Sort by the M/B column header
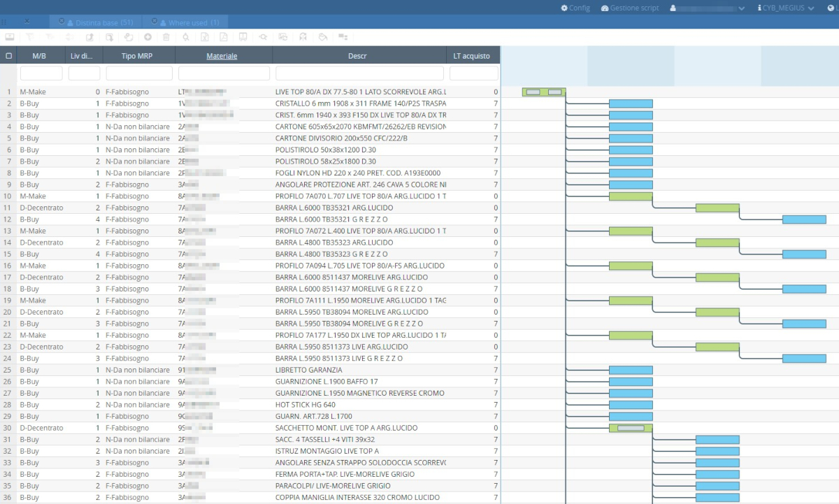The image size is (839, 504). point(39,56)
